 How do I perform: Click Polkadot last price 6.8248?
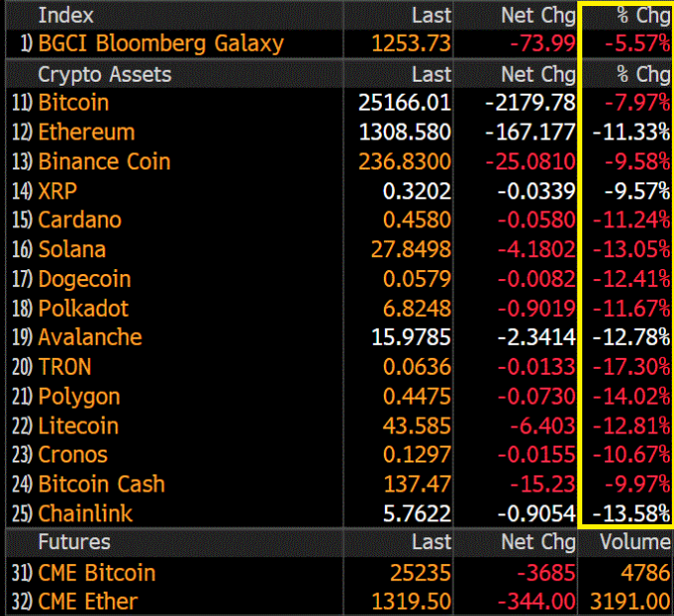(x=417, y=309)
